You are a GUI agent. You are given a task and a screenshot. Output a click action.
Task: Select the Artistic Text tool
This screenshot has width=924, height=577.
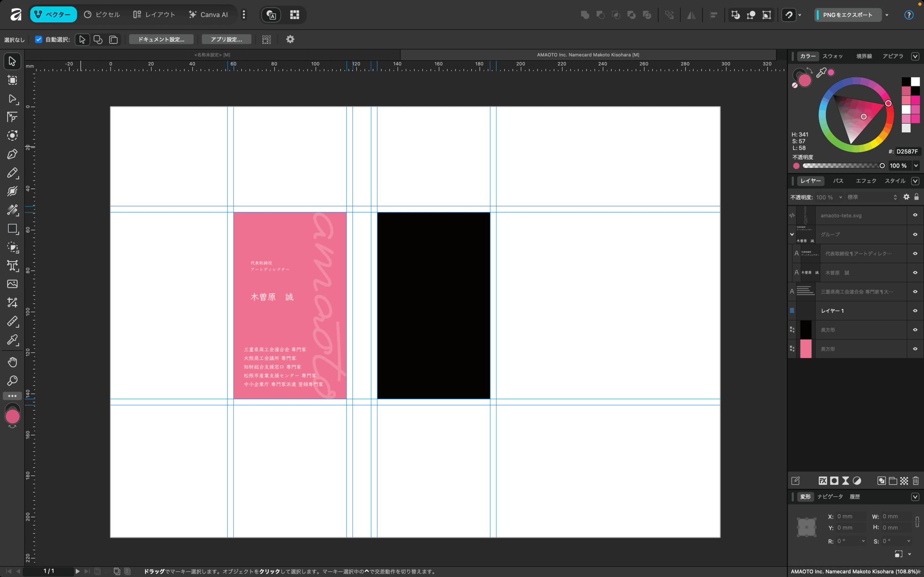click(x=12, y=266)
